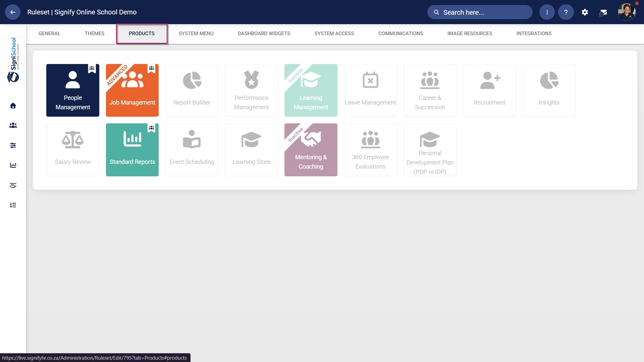
Task: Open the settings gear icon
Action: 585,12
